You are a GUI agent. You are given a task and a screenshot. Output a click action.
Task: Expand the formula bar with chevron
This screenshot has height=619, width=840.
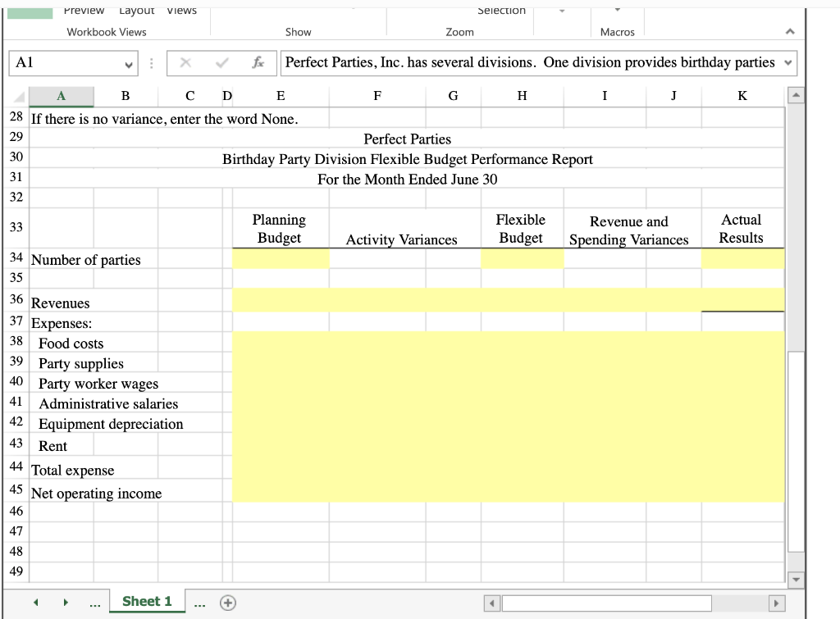coord(788,62)
